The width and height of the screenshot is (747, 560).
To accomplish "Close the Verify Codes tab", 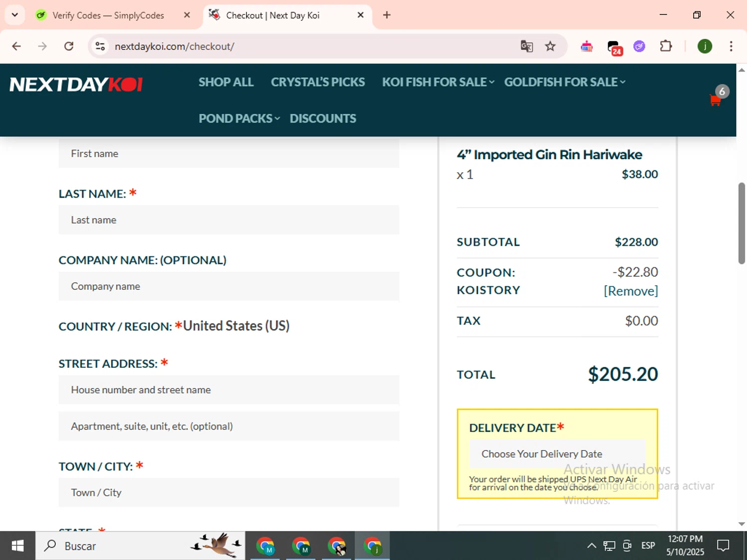I will (187, 15).
